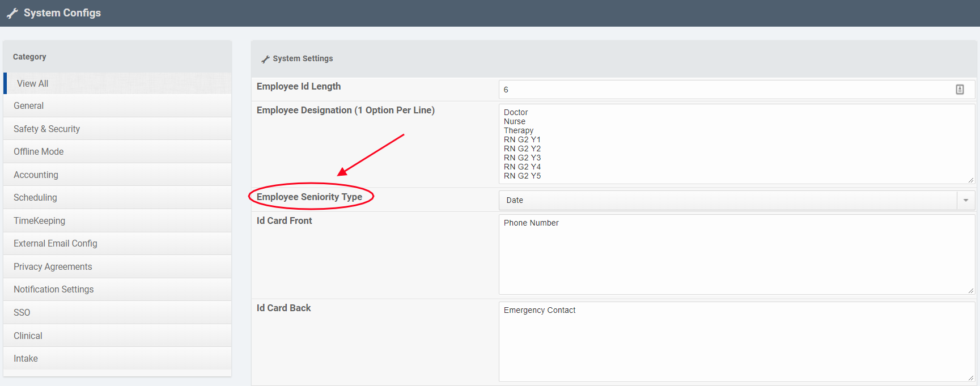Select Privacy Agreements category
Image resolution: width=980 pixels, height=386 pixels.
(53, 267)
